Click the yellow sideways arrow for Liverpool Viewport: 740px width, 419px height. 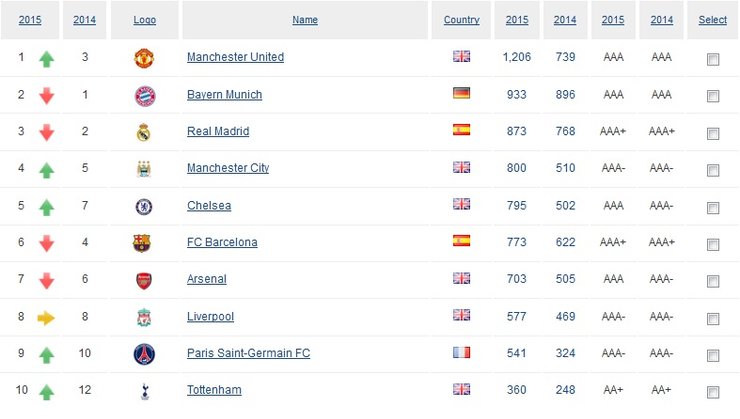pos(46,318)
